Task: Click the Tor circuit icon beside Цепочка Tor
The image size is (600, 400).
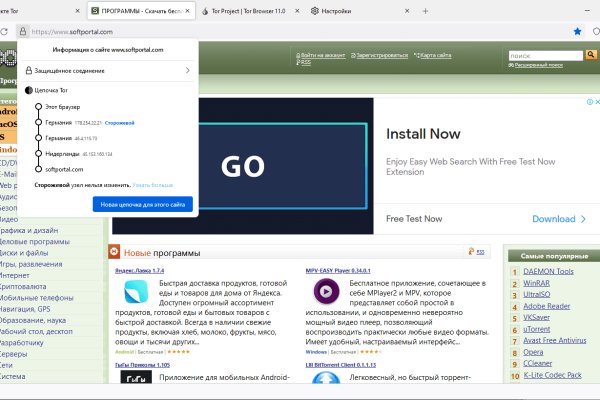Action: 28,90
